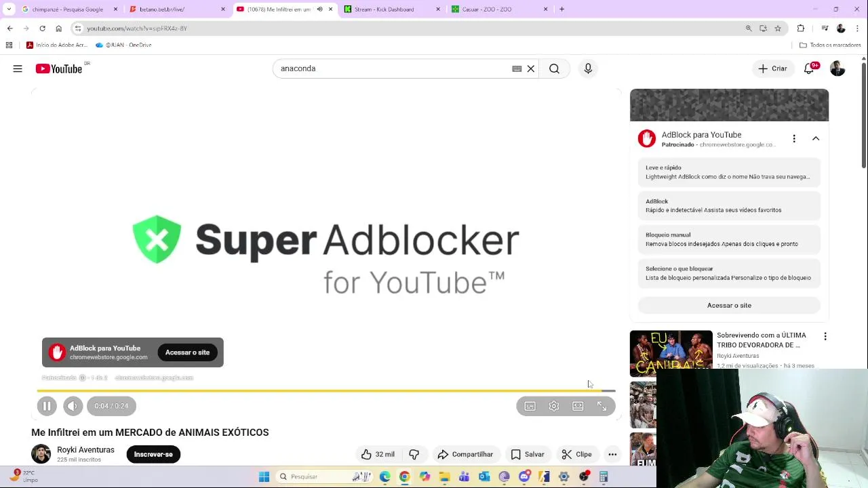Subscribe with the Inscrever-se button
The height and width of the screenshot is (488, 868).
(153, 454)
